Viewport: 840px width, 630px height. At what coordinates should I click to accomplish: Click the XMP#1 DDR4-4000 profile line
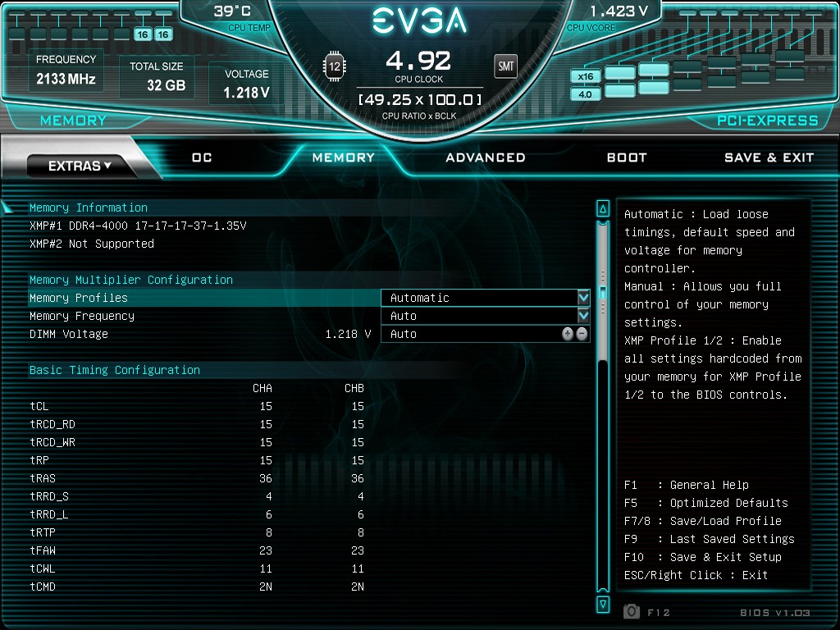[x=138, y=226]
